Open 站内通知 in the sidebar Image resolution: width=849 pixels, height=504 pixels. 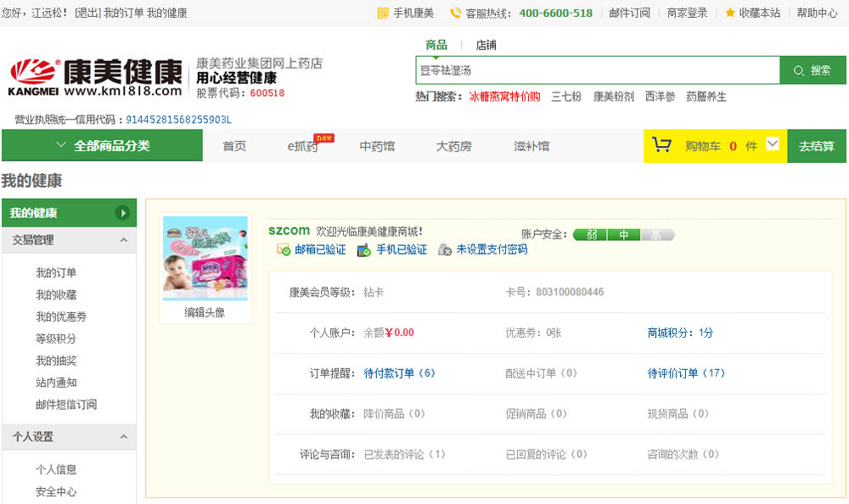click(x=56, y=383)
